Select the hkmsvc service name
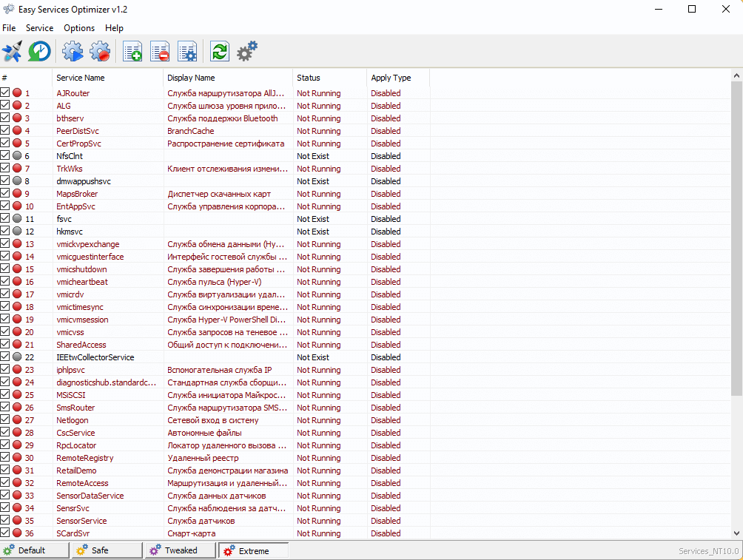Screen dimensions: 743x560 [x=70, y=232]
